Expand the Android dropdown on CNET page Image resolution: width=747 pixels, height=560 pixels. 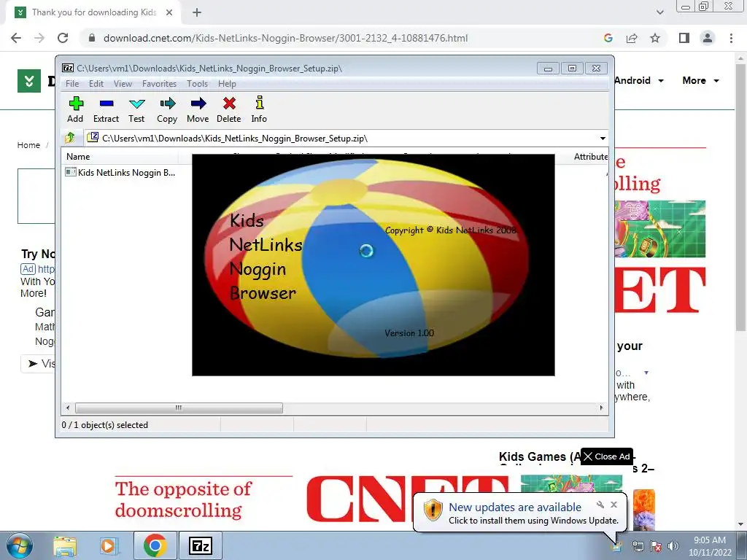click(x=639, y=80)
